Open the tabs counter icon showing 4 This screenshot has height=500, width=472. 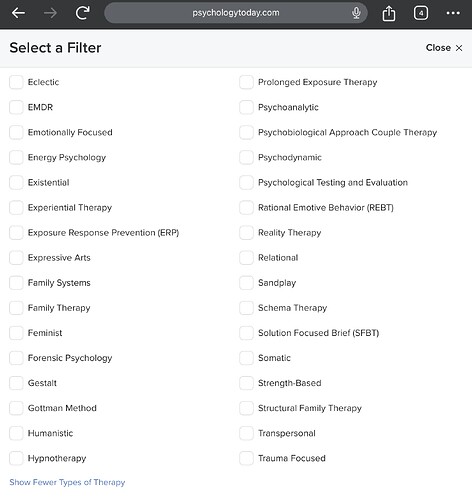coord(421,13)
